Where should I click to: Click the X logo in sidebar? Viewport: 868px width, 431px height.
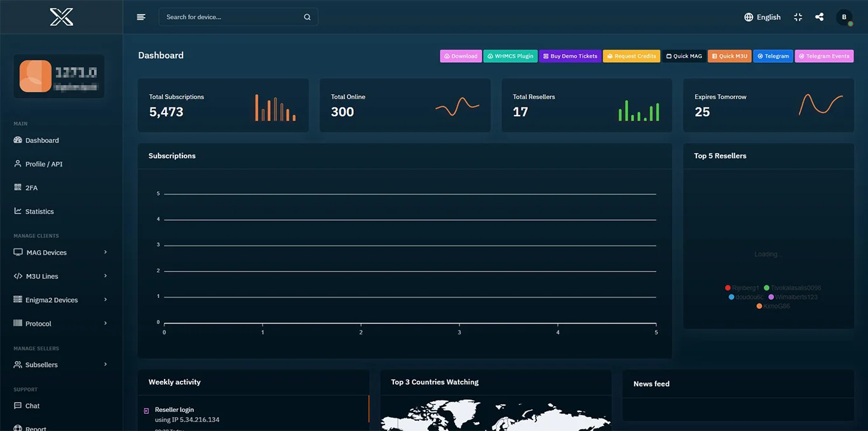(x=62, y=17)
